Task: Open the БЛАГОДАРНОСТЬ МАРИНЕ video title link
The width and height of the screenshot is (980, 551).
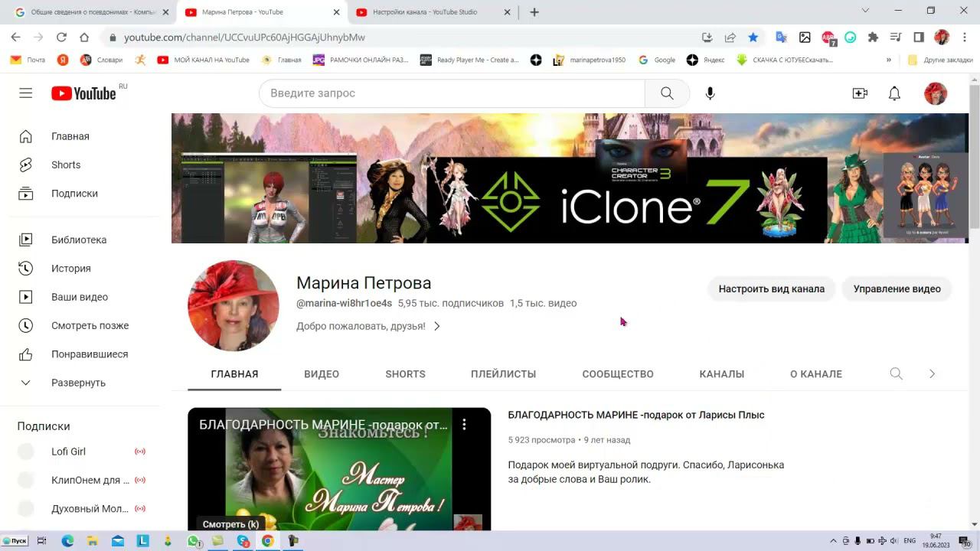Action: click(636, 415)
